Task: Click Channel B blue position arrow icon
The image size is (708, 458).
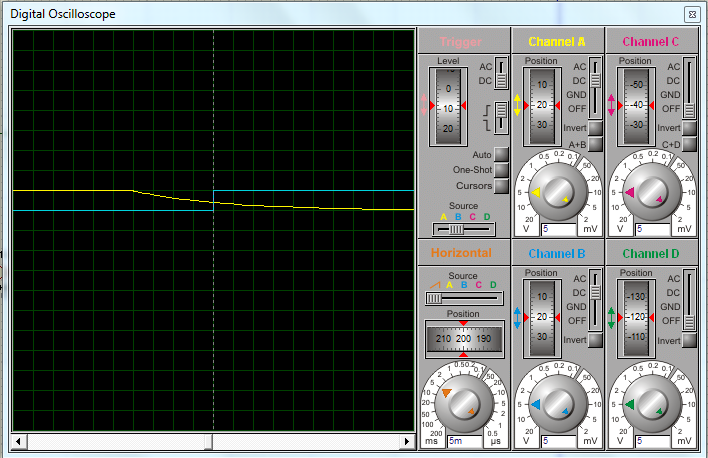Action: pyautogui.click(x=517, y=318)
